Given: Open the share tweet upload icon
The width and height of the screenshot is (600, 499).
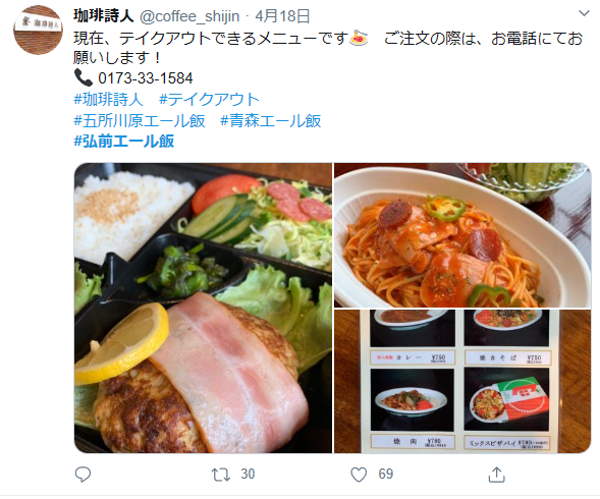Looking at the screenshot, I should click(497, 475).
